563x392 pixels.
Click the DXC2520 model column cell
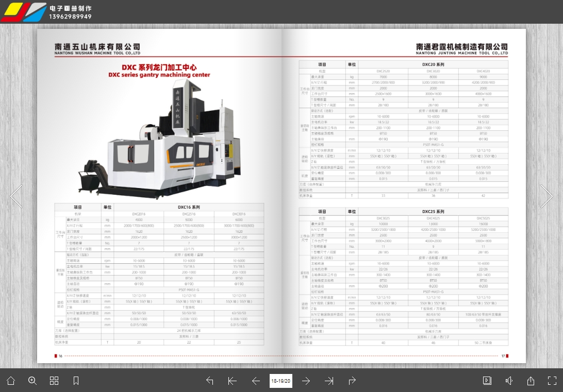(x=383, y=72)
